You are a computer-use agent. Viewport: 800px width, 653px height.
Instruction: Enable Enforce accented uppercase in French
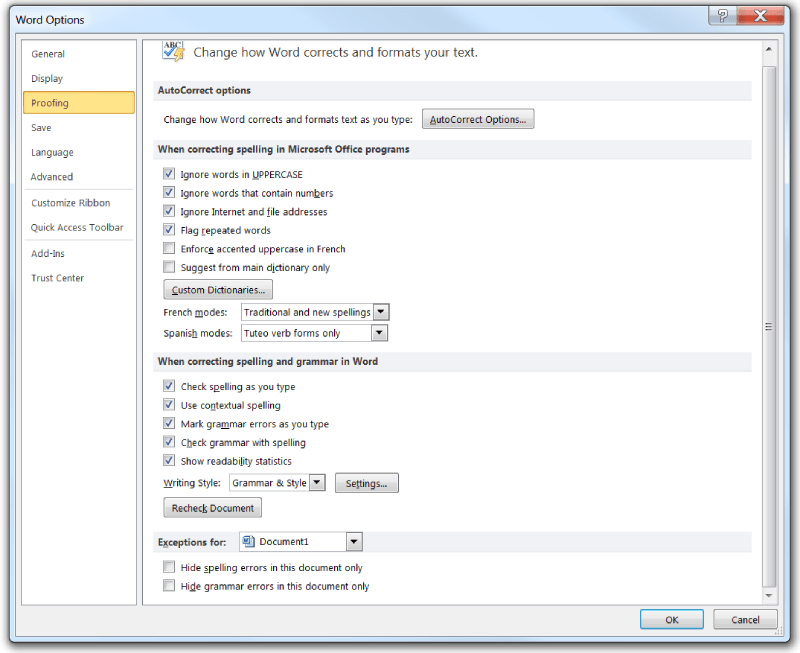(169, 249)
